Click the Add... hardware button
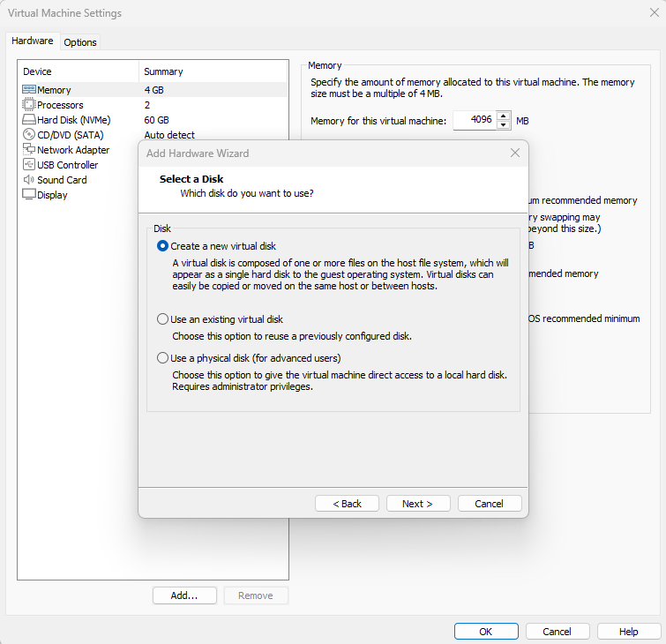 [x=184, y=595]
